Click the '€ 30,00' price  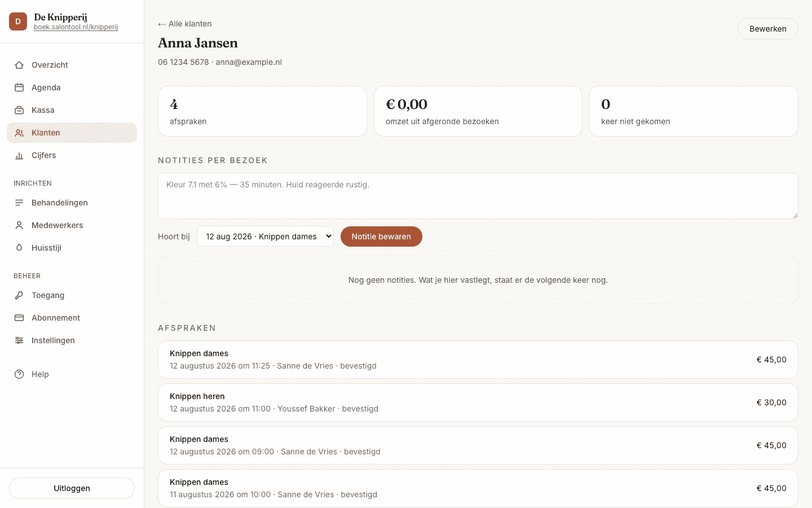pyautogui.click(x=771, y=402)
